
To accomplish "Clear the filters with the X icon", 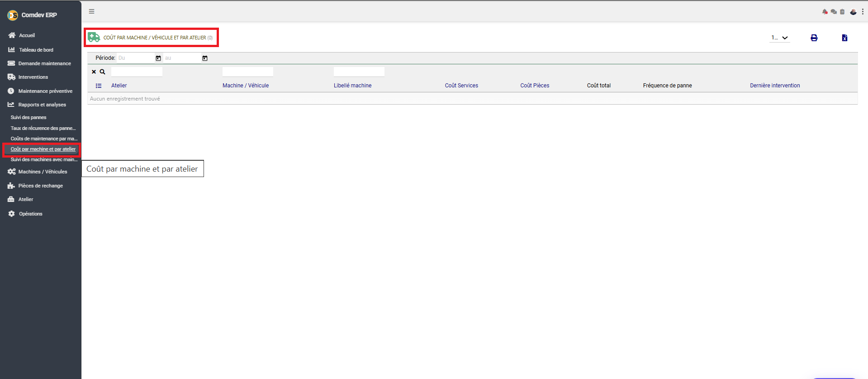I will (x=94, y=72).
